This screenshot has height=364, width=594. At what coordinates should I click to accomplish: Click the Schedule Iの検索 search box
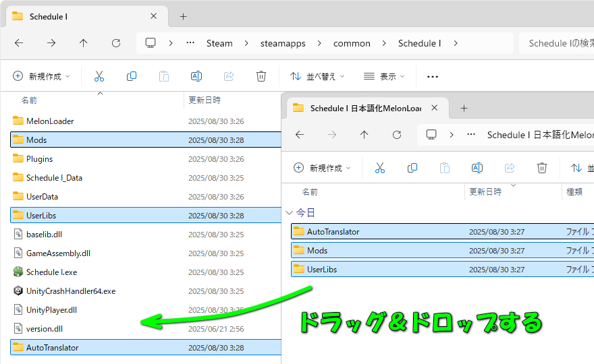click(556, 43)
